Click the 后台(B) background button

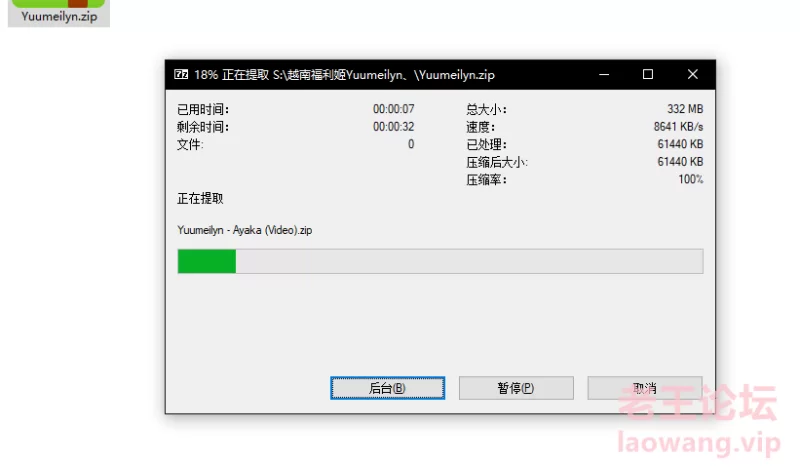[x=388, y=388]
